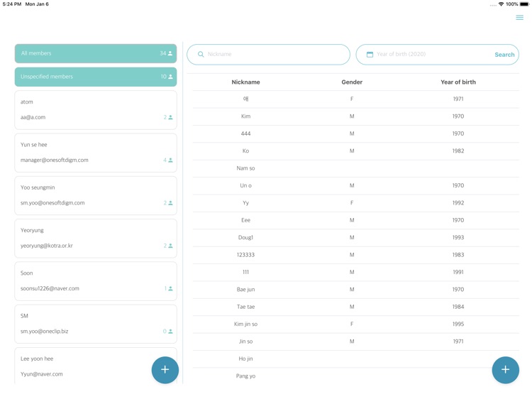Check the battery indicator icon
The height and width of the screenshot is (399, 532).
[524, 4]
